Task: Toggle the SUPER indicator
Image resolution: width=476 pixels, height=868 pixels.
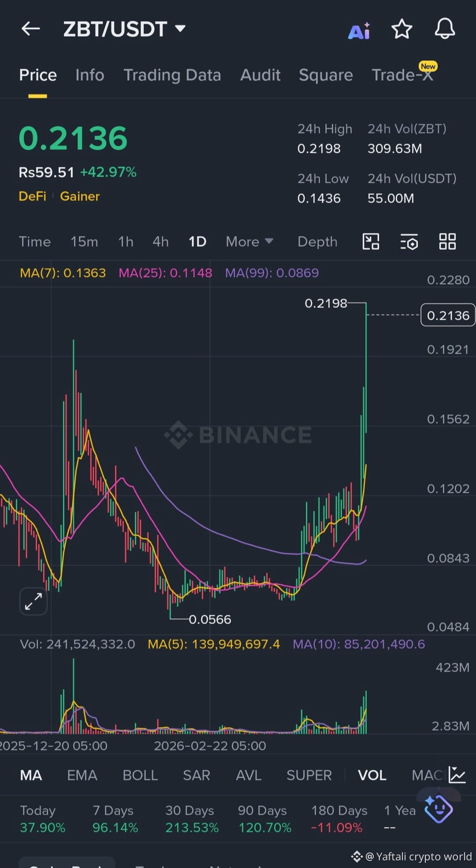Action: 309,775
